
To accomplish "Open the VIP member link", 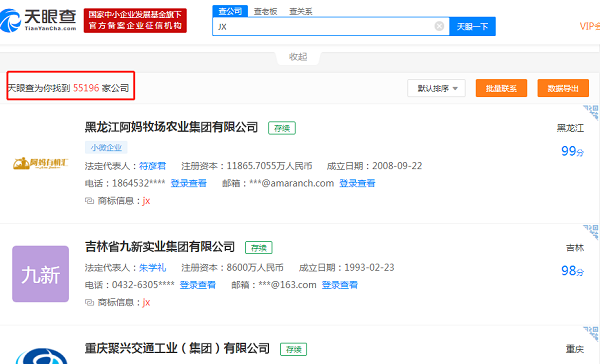I will pyautogui.click(x=590, y=26).
